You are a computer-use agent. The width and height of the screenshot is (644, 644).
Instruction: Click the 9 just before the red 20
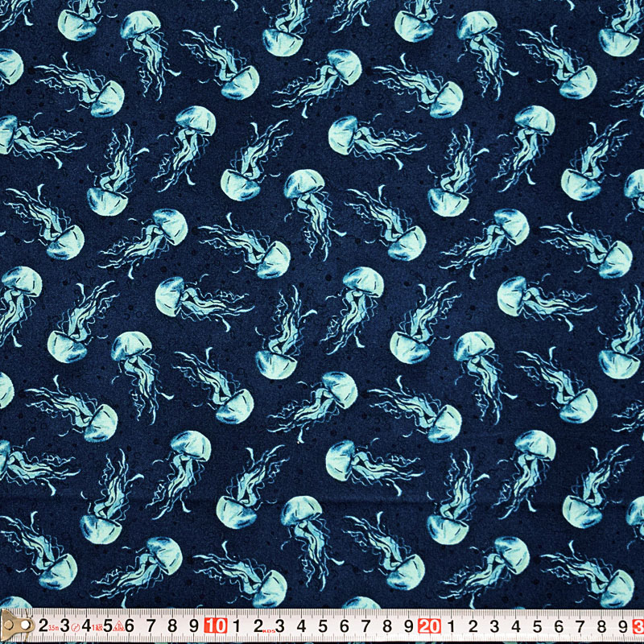409,625
